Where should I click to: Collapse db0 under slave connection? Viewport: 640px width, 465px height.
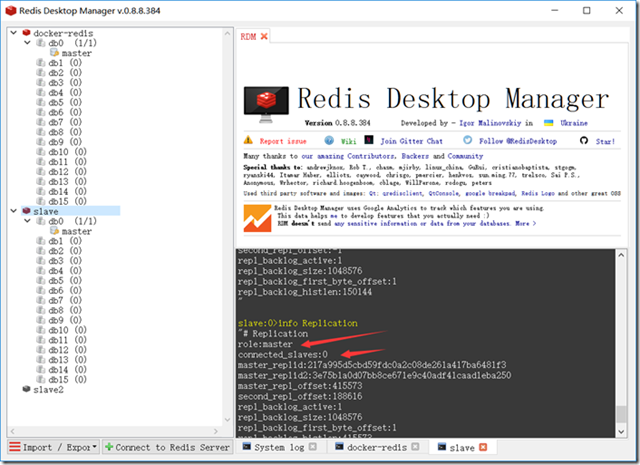pos(27,221)
